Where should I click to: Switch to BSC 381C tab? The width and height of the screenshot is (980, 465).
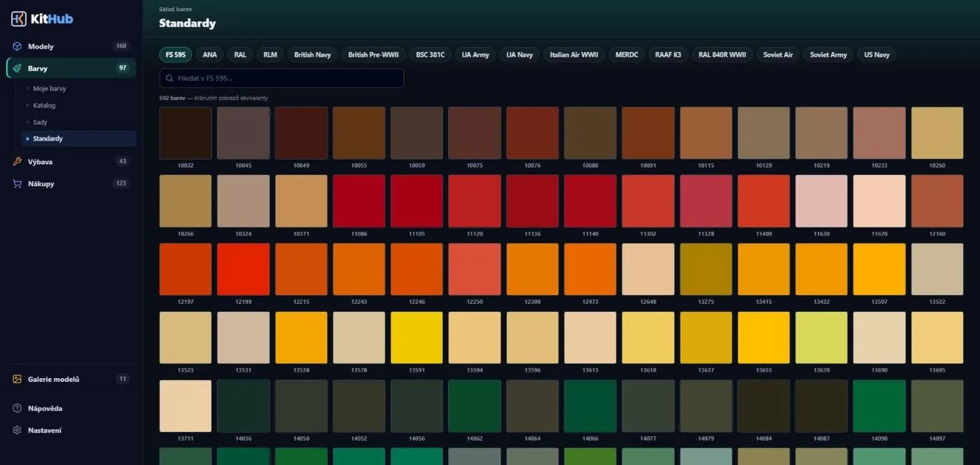[431, 55]
